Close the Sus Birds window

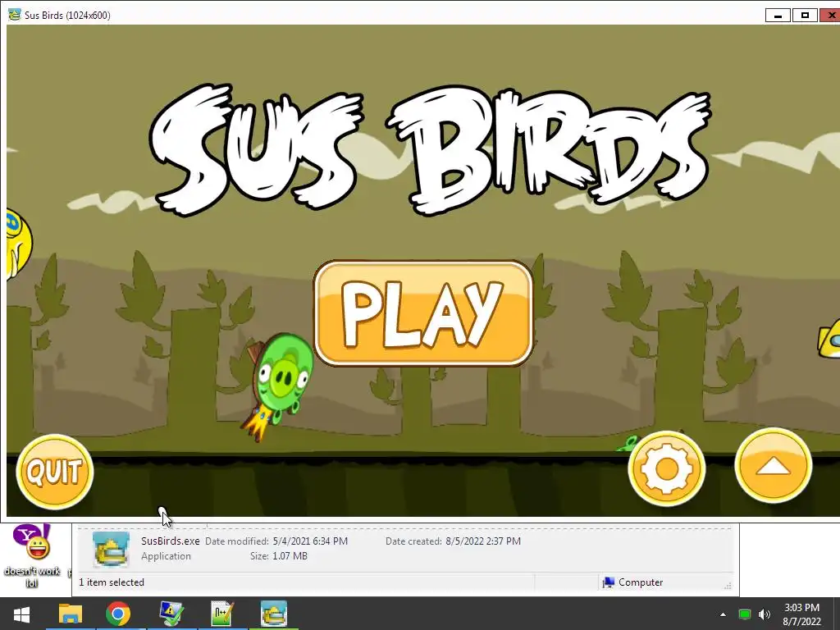coord(830,15)
